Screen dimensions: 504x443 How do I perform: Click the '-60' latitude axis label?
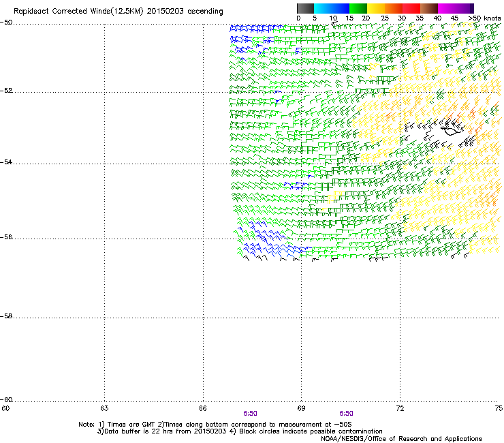(6, 400)
